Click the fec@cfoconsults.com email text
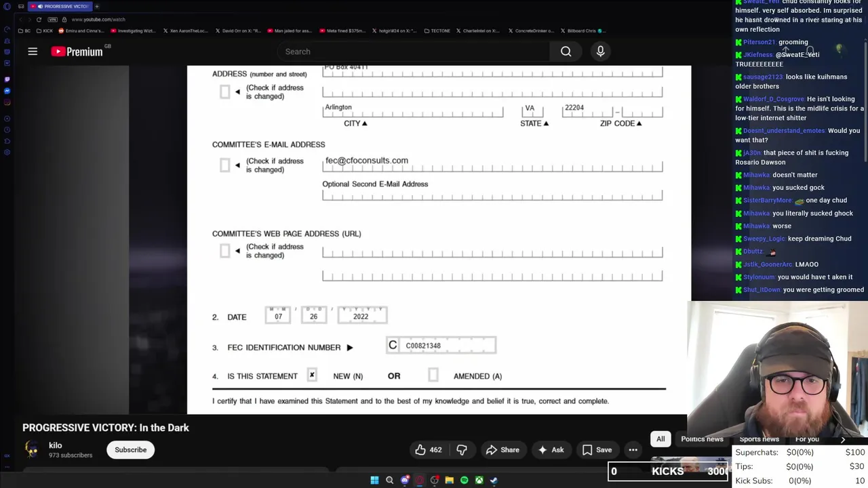 point(367,161)
